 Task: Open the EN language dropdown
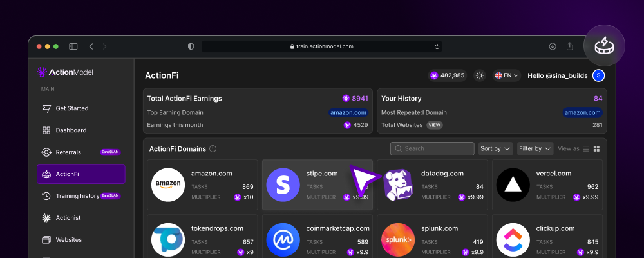click(507, 75)
